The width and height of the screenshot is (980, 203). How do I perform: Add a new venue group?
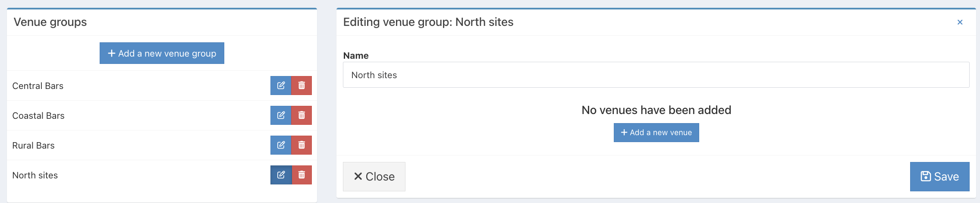(162, 53)
